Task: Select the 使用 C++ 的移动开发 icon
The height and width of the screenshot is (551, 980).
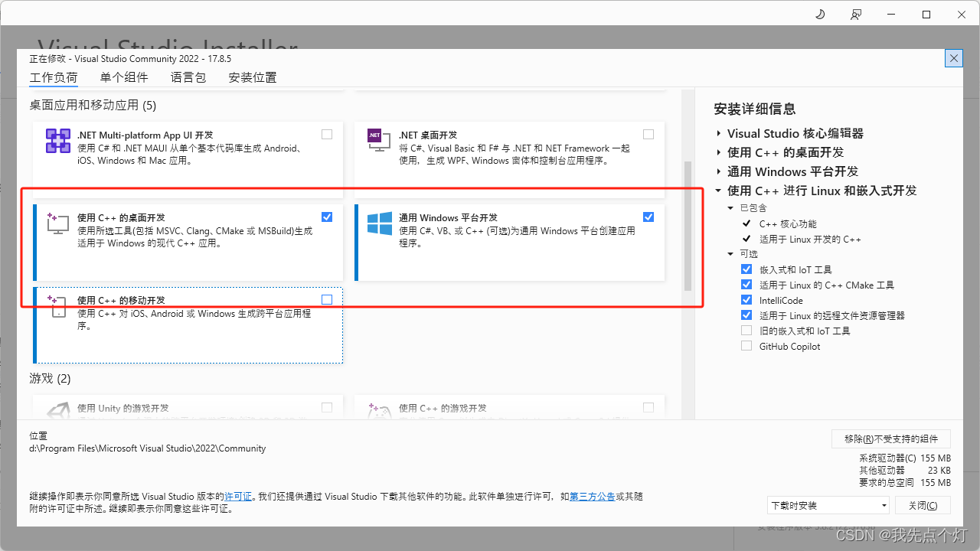Action: point(57,306)
